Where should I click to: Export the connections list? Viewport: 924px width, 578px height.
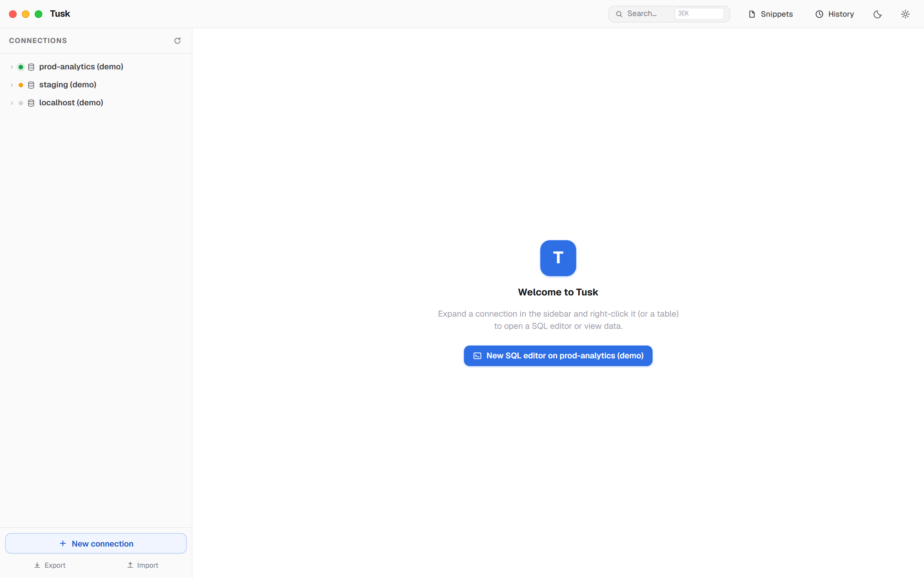pos(50,565)
